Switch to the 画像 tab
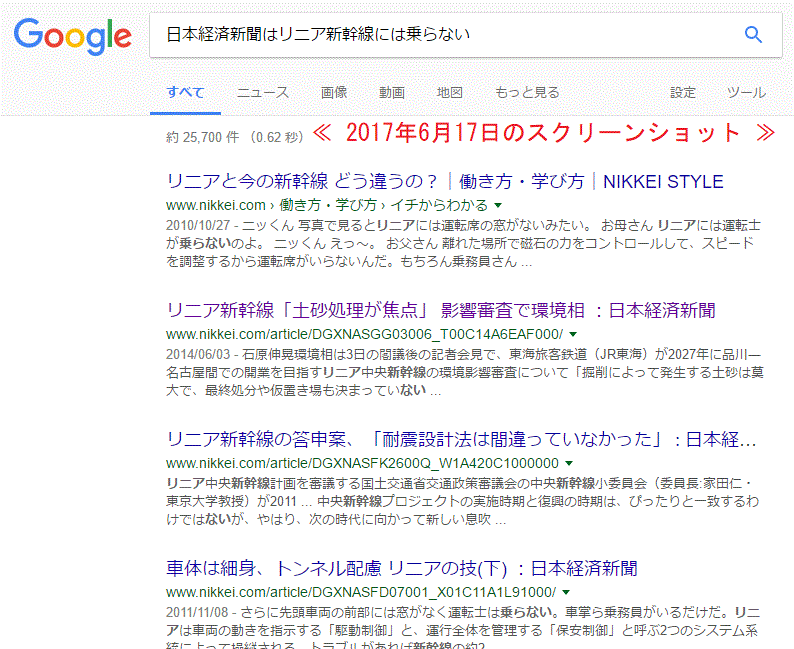This screenshot has width=794, height=649. (334, 93)
